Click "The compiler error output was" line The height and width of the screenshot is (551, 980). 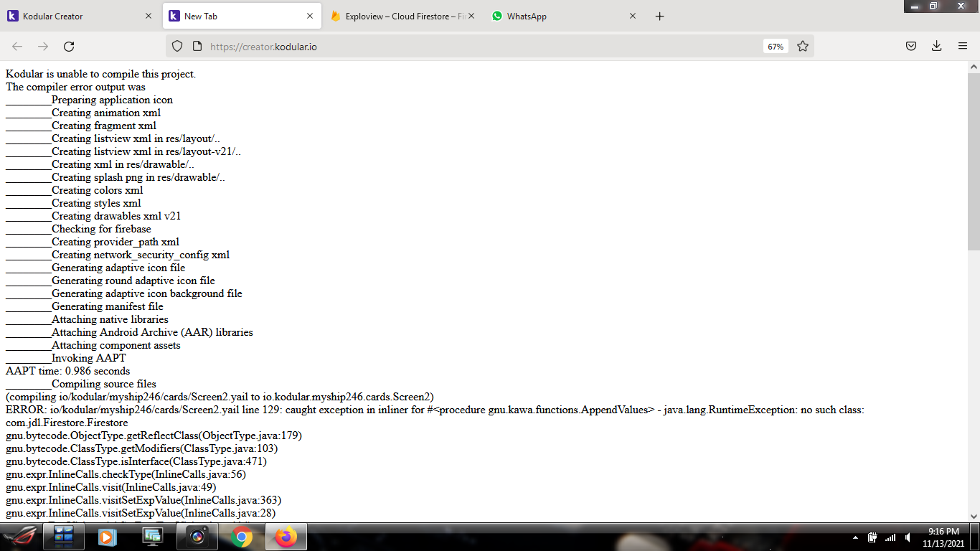coord(75,87)
